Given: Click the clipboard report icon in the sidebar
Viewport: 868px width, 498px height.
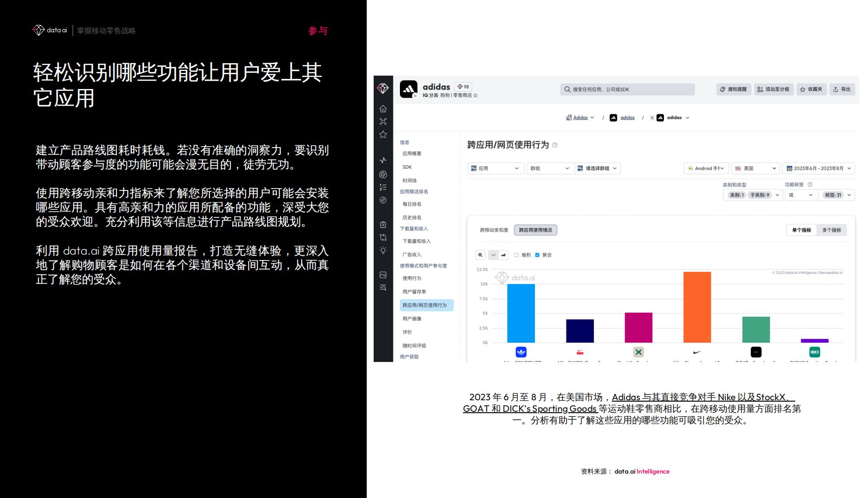Looking at the screenshot, I should coord(383,225).
